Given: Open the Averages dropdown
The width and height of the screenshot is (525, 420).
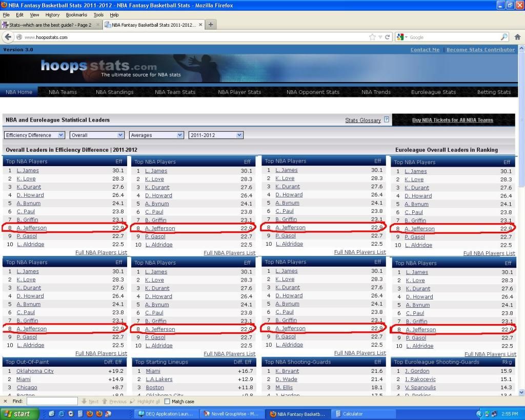Looking at the screenshot, I should 156,135.
